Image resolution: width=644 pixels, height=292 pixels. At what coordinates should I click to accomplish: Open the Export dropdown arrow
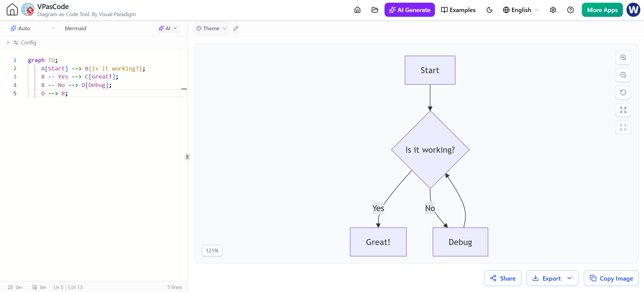[569, 278]
